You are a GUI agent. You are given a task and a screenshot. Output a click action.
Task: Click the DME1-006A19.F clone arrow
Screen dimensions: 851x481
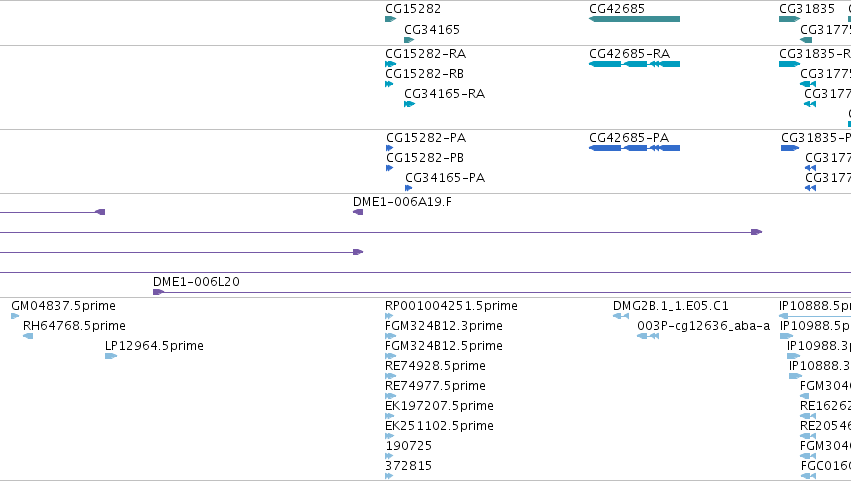(358, 212)
